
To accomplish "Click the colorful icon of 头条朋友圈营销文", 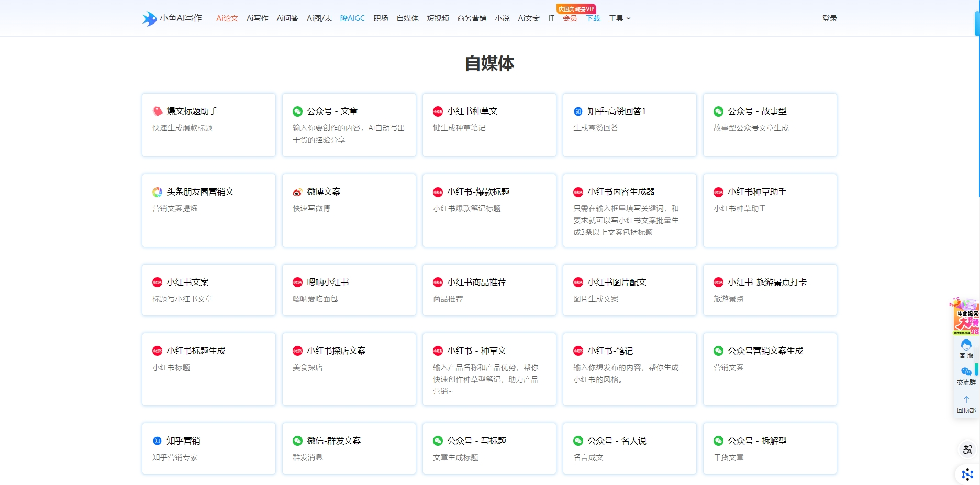I will (157, 192).
